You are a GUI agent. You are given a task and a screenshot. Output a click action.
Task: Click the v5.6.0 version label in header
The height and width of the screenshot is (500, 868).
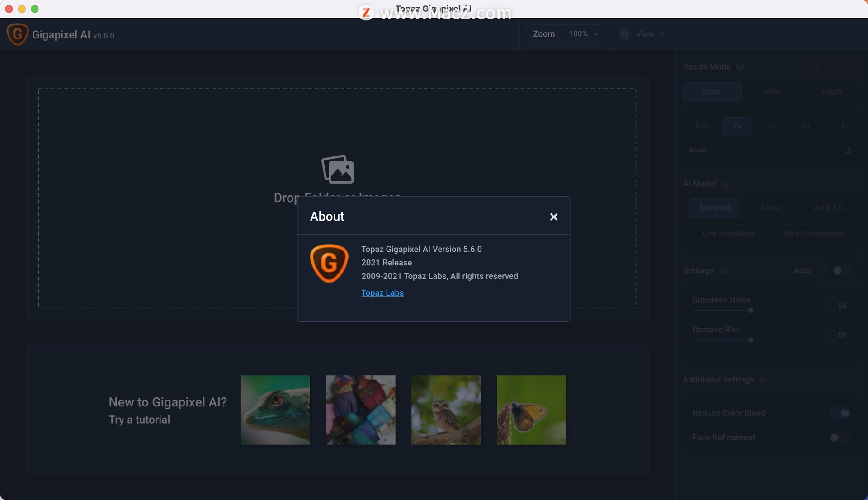(x=104, y=36)
